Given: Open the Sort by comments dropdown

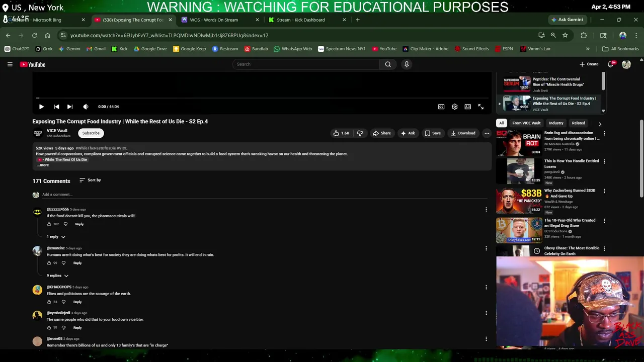Looking at the screenshot, I should (x=90, y=180).
